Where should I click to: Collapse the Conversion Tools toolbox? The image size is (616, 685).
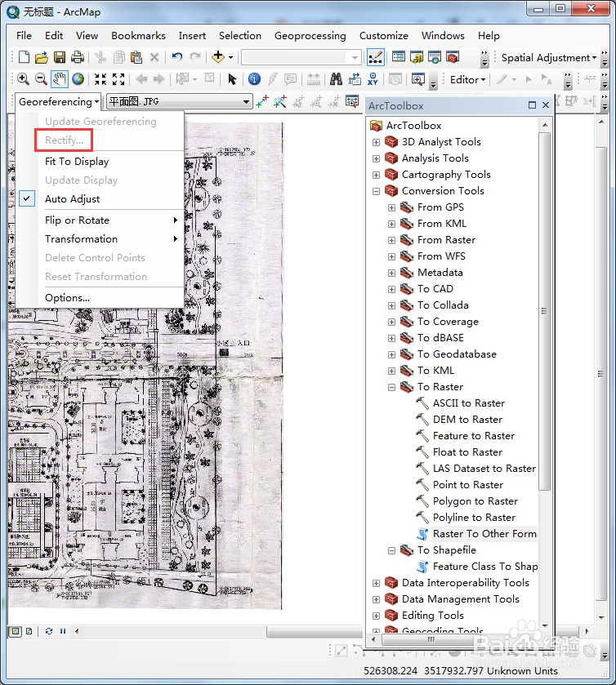[376, 191]
